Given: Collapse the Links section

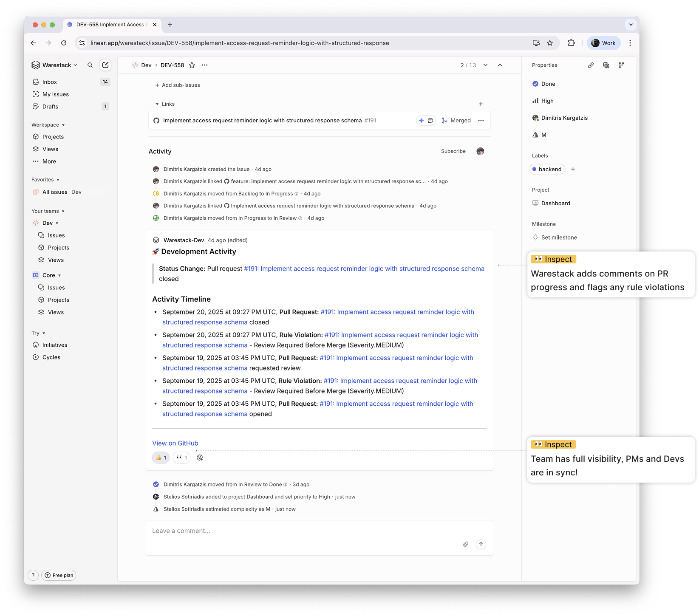Looking at the screenshot, I should (157, 104).
